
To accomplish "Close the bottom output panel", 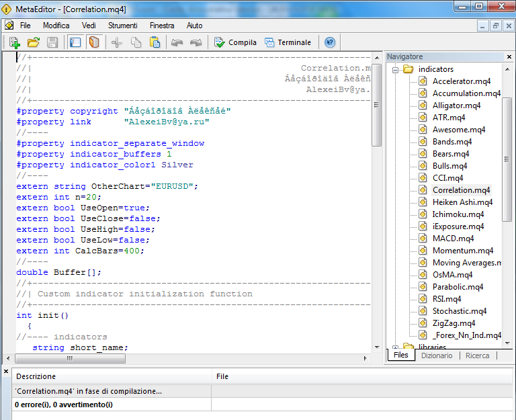I will [6, 372].
